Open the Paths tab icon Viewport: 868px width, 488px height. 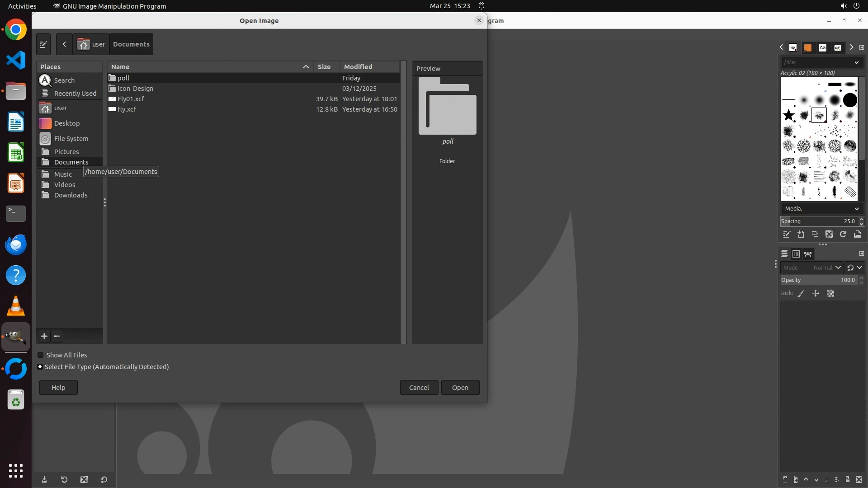click(808, 254)
